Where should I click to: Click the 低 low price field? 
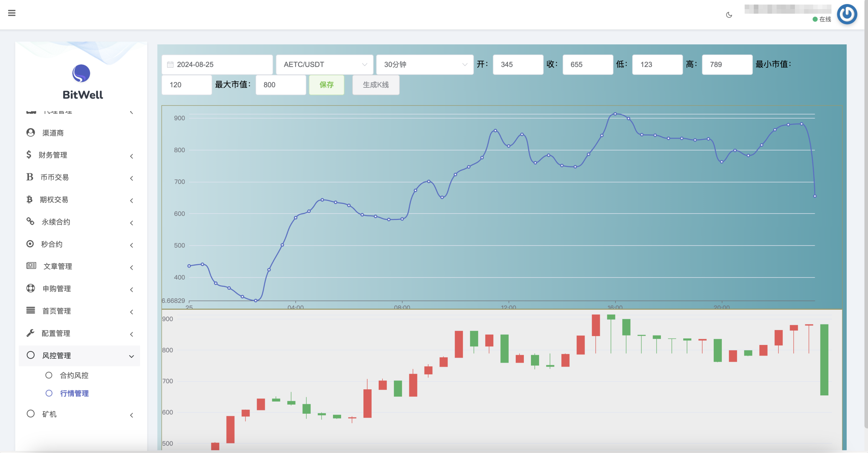pos(657,65)
